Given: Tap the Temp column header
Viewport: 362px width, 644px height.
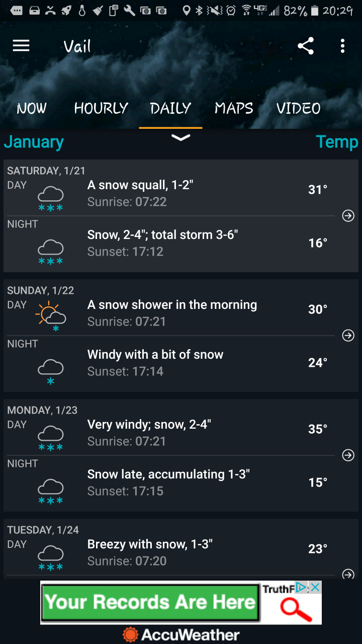Looking at the screenshot, I should coord(337,142).
